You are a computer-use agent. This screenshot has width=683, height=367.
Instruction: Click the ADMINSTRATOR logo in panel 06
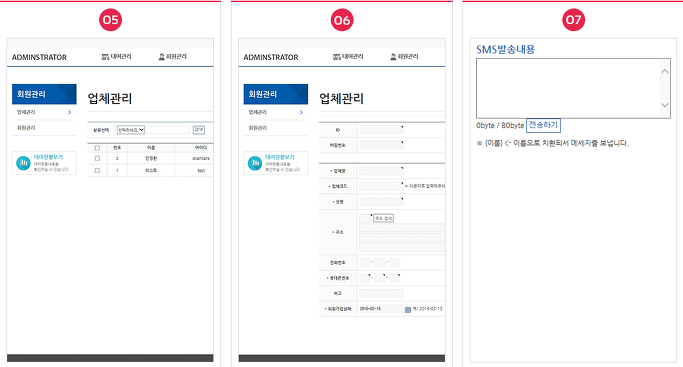[x=271, y=57]
